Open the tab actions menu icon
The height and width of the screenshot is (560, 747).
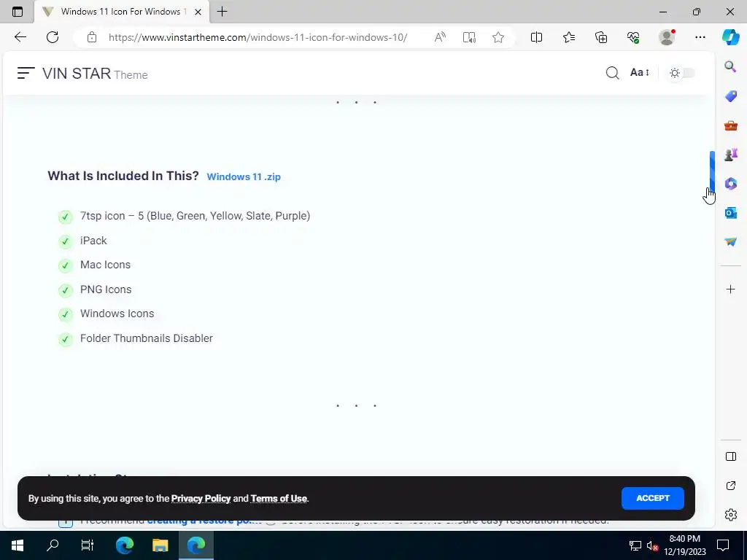point(18,12)
